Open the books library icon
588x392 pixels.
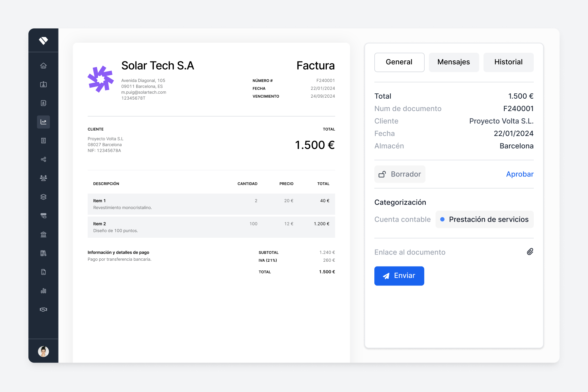coord(43,253)
